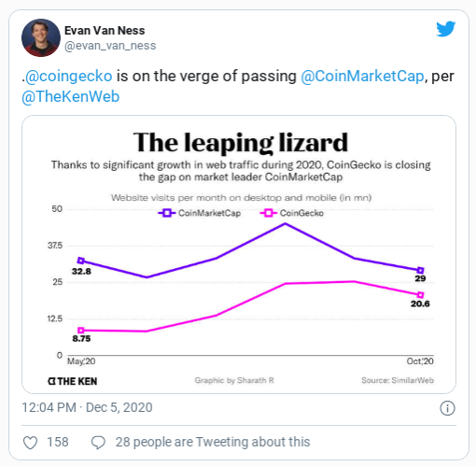Click the Twitter bird logo
The image size is (476, 467).
(x=446, y=29)
